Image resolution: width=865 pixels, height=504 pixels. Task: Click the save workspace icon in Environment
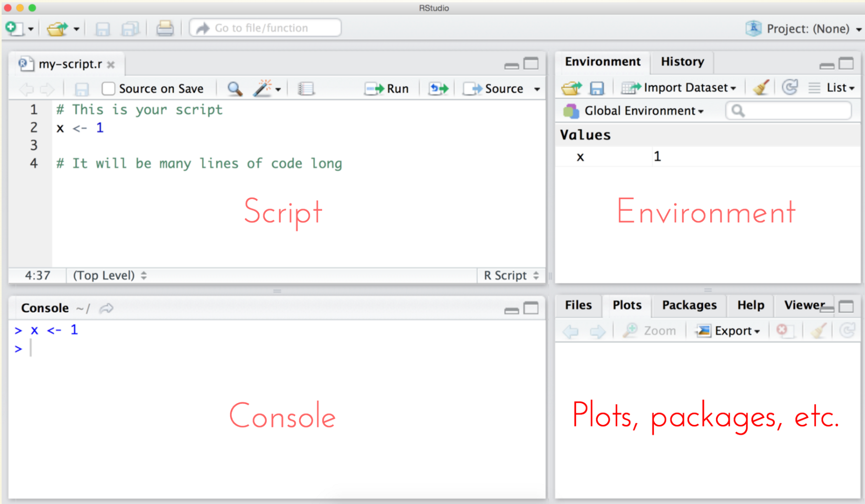point(597,88)
